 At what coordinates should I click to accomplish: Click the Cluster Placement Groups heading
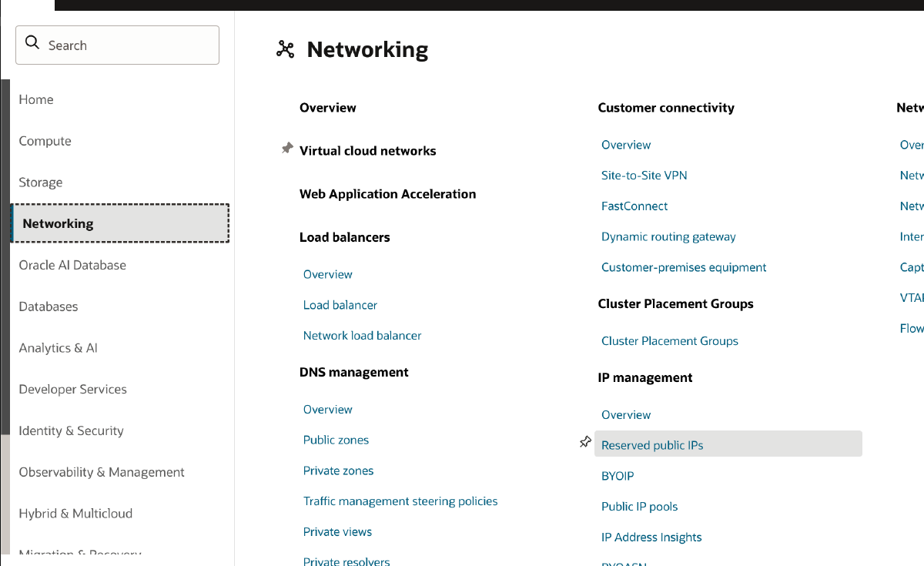pyautogui.click(x=676, y=304)
